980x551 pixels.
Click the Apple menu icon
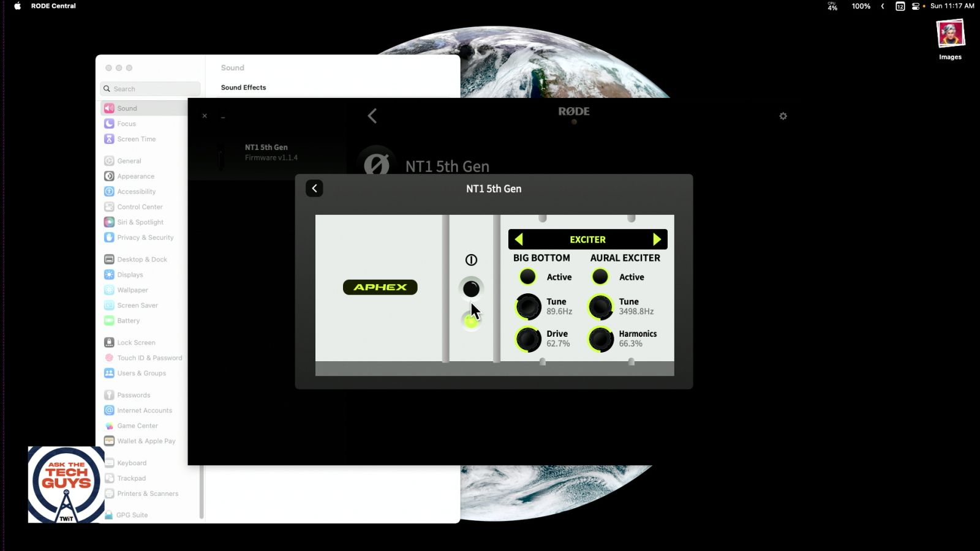(17, 6)
